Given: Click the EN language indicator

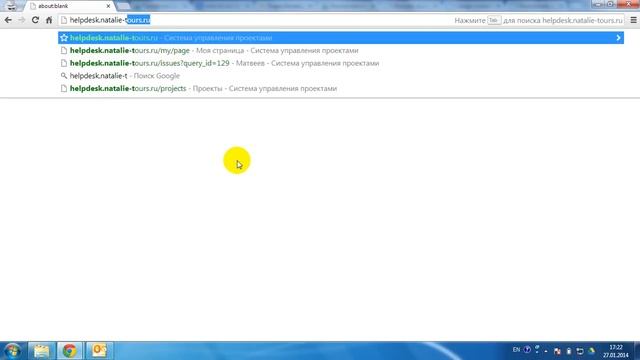Looking at the screenshot, I should [516, 350].
